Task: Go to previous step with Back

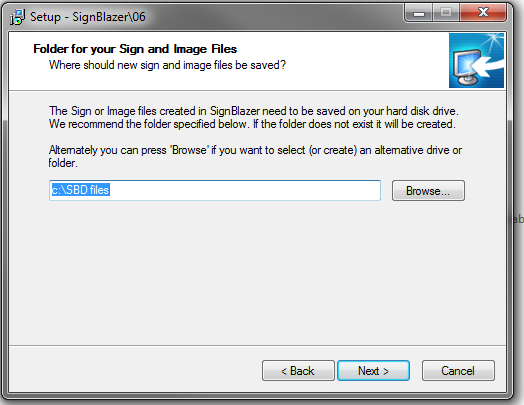Action: point(298,371)
